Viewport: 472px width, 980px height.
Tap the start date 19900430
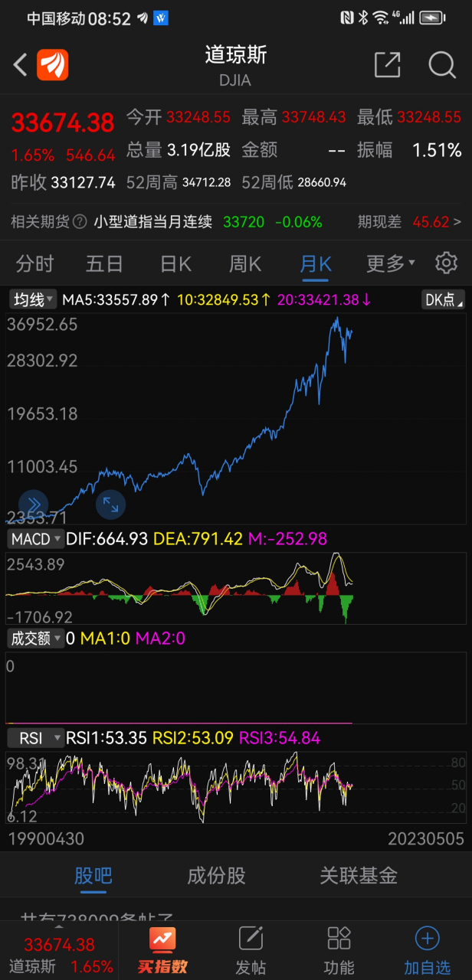(46, 839)
